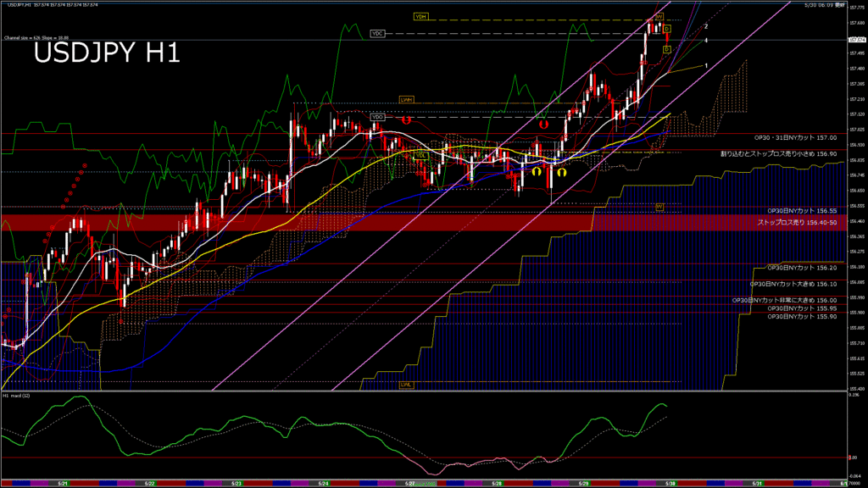Click the 5/24 date on the time axis
The height and width of the screenshot is (488, 868).
[x=323, y=484]
